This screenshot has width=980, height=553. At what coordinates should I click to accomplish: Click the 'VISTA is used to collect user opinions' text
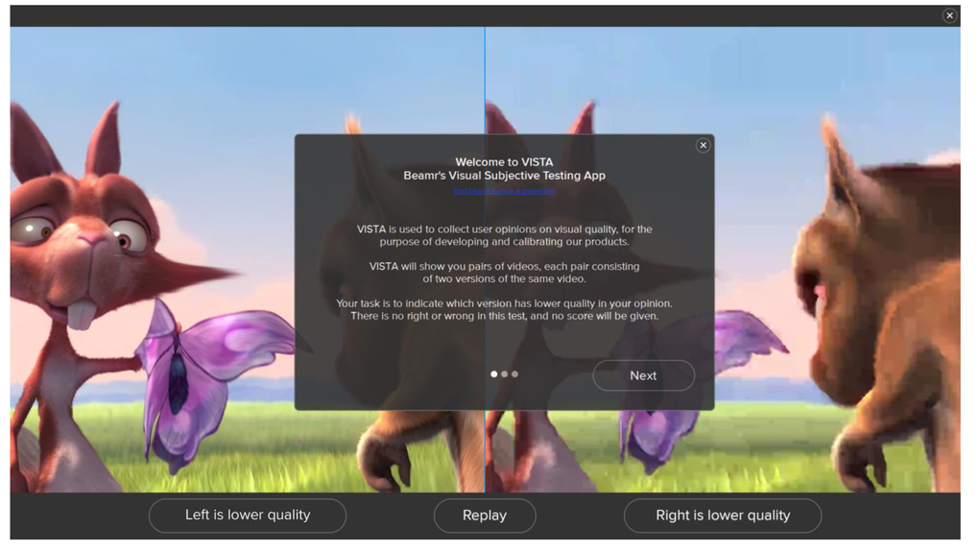coord(504,235)
